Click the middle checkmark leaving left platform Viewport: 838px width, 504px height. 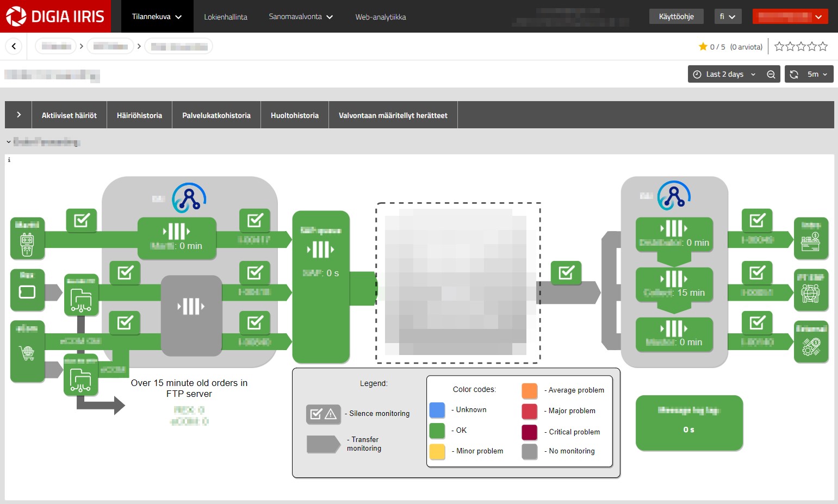point(255,272)
